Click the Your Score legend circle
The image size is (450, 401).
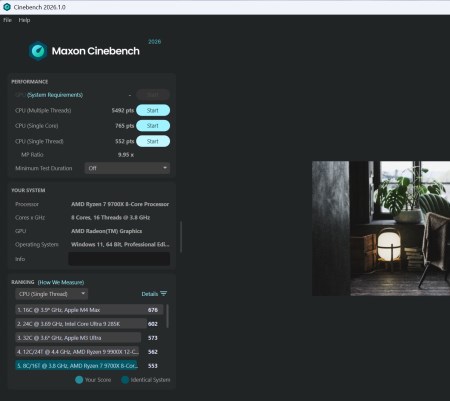(79, 380)
